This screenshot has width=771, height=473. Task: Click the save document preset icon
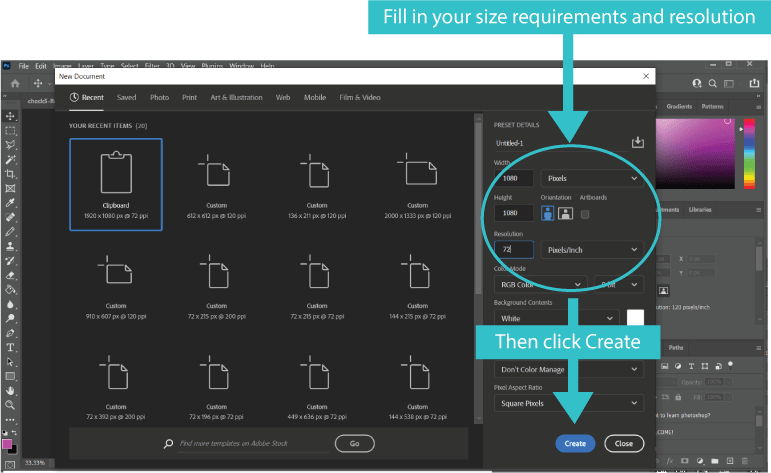click(637, 143)
